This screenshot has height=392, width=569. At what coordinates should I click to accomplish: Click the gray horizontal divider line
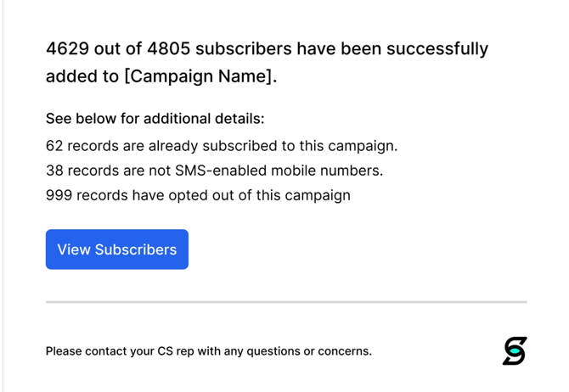point(286,302)
